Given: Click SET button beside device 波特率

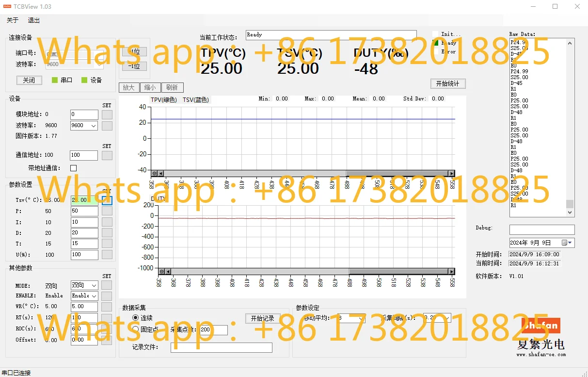Looking at the screenshot, I should (x=107, y=126).
